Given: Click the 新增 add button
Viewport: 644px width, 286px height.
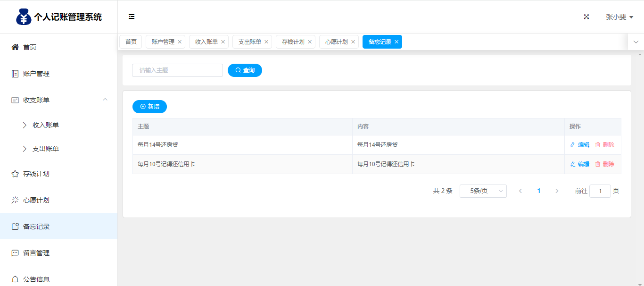Looking at the screenshot, I should 149,107.
